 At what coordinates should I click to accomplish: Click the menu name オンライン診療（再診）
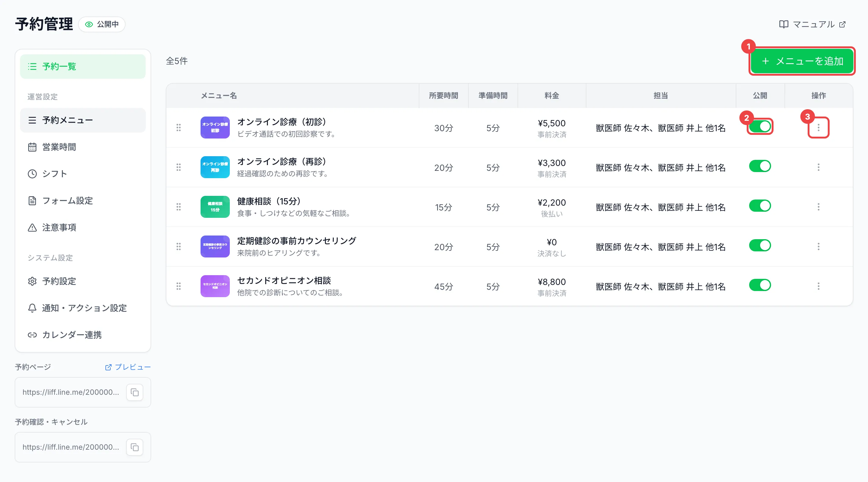coord(282,162)
